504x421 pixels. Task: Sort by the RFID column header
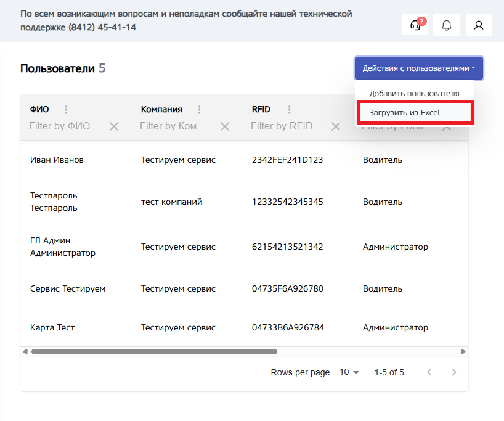click(261, 109)
